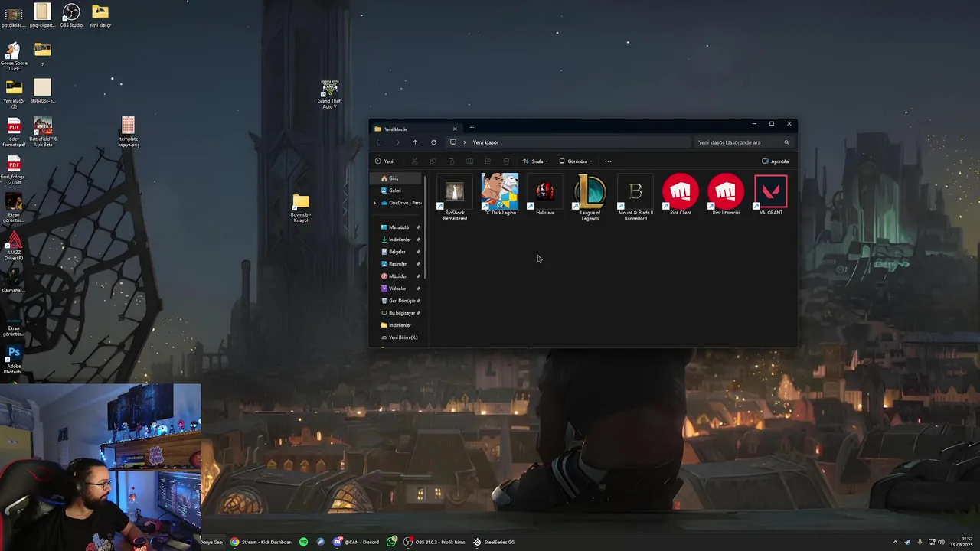Click the search magnifier icon

pos(786,142)
